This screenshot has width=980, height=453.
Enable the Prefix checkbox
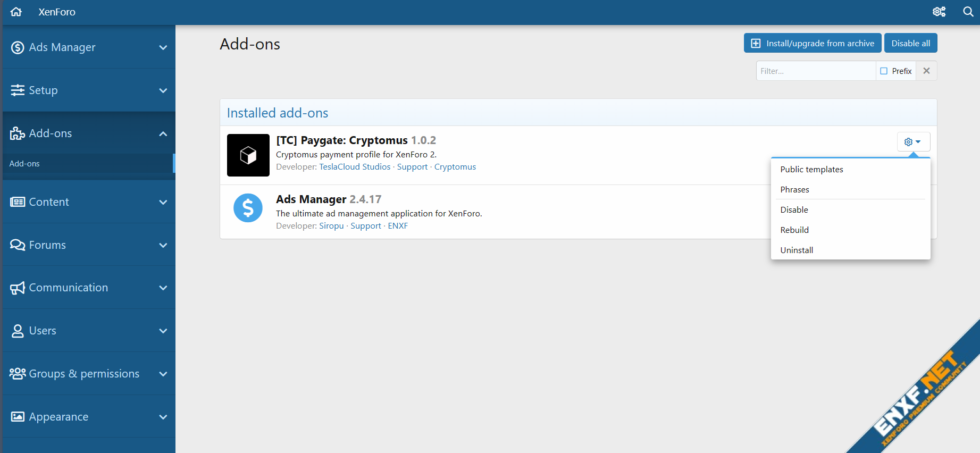[884, 71]
